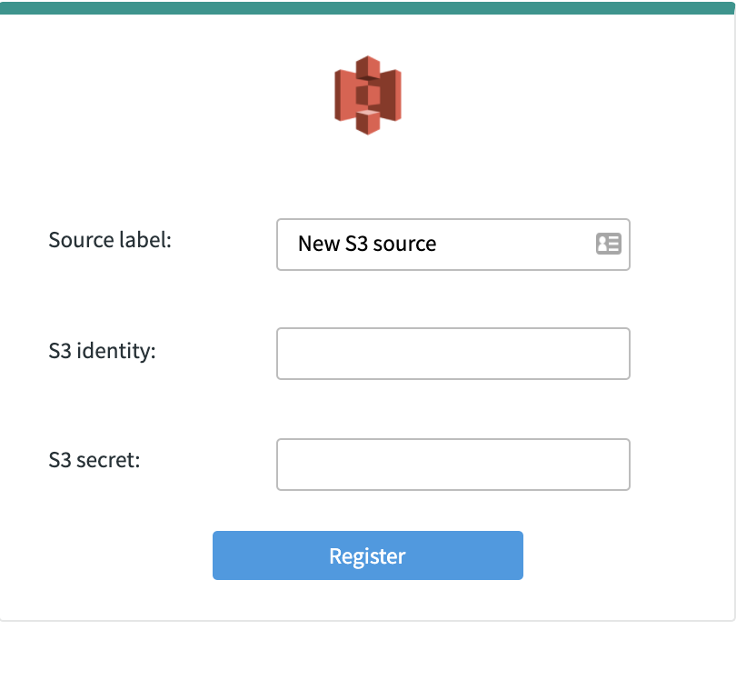The height and width of the screenshot is (700, 736).
Task: Focus the S3 secret input field
Action: pyautogui.click(x=453, y=465)
